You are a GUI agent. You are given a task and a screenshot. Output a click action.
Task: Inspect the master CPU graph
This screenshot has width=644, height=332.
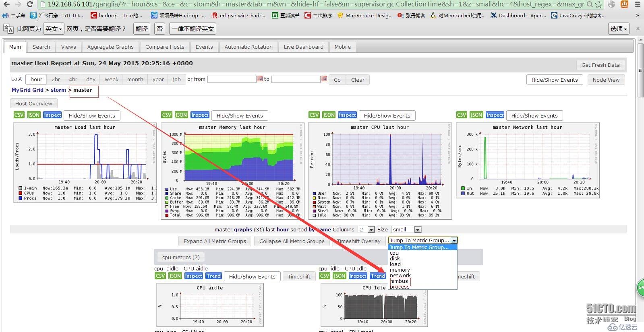point(347,115)
